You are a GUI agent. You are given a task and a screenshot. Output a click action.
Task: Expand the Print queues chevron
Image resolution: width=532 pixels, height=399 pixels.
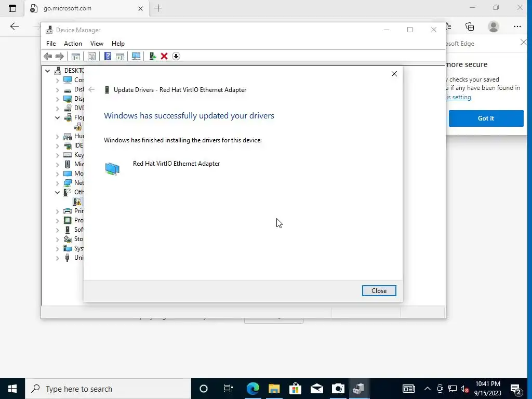[x=57, y=211]
